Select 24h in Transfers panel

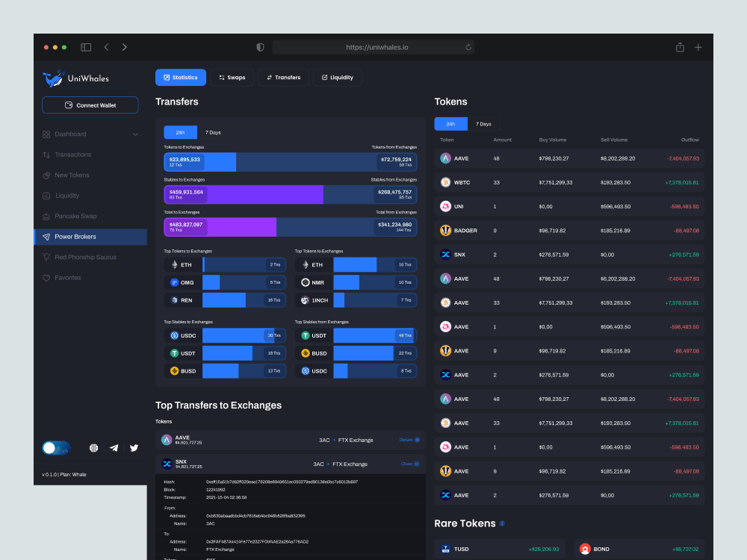click(180, 132)
